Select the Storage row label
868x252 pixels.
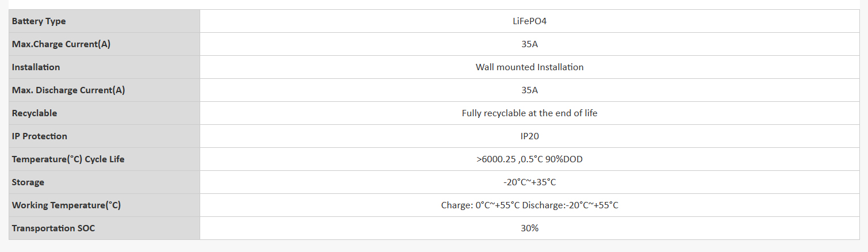(x=28, y=182)
